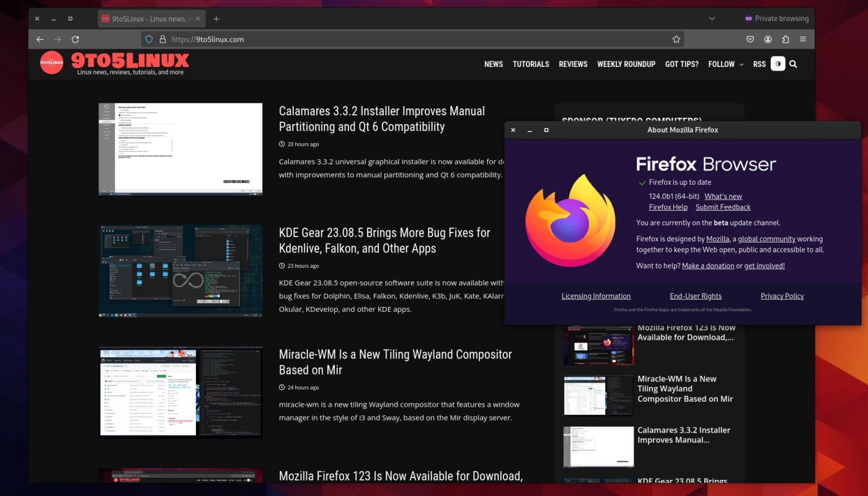Image resolution: width=868 pixels, height=496 pixels.
Task: Click sidebar Calamares thumbnail image
Action: click(598, 446)
